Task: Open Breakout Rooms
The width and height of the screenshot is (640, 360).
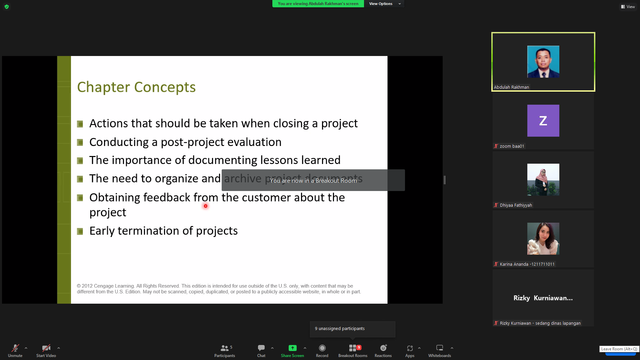Action: (x=353, y=350)
